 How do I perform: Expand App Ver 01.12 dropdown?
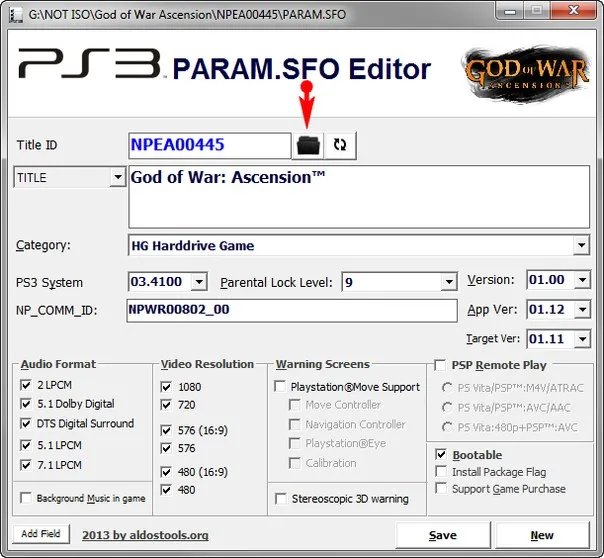[582, 309]
